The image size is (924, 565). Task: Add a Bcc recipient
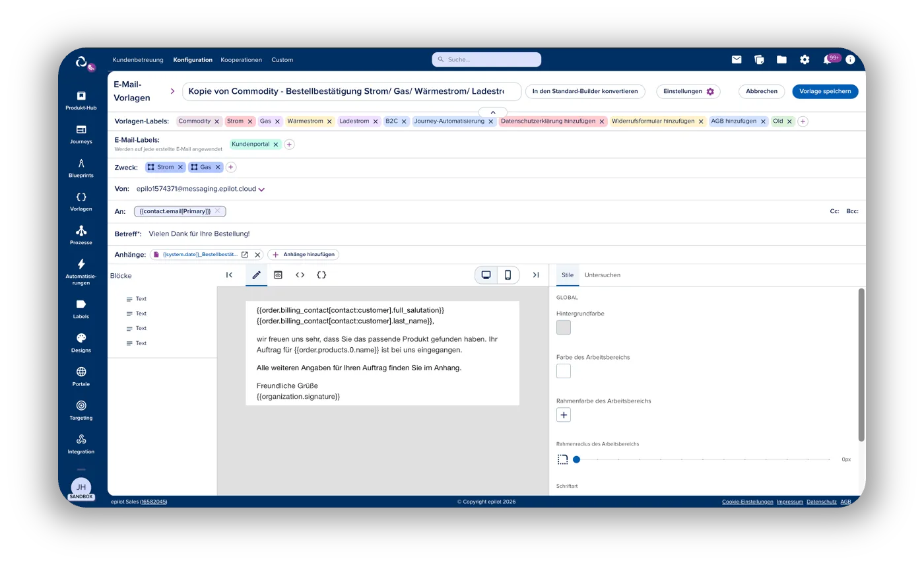pos(852,211)
